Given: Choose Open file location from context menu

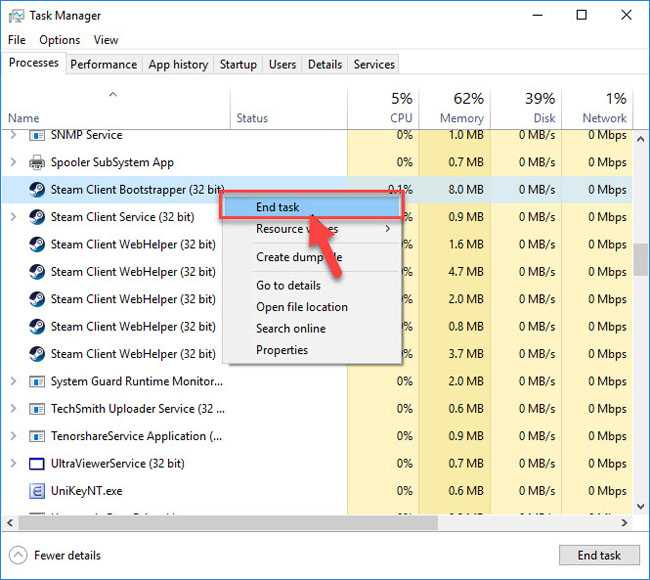Looking at the screenshot, I should 301,307.
